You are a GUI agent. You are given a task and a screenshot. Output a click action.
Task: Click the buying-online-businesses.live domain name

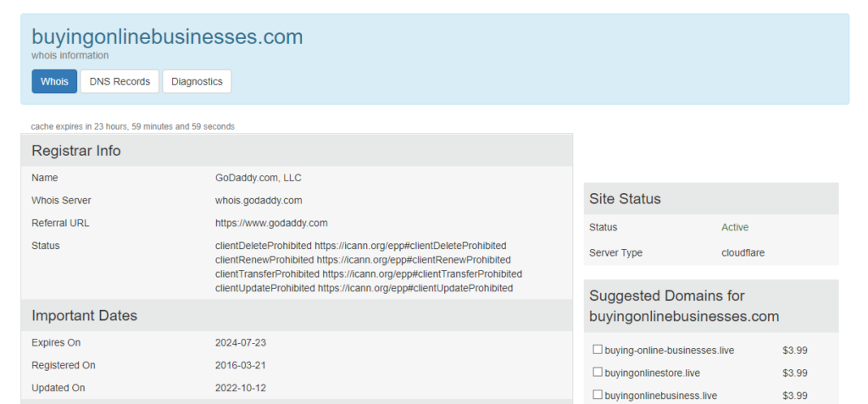tap(670, 351)
